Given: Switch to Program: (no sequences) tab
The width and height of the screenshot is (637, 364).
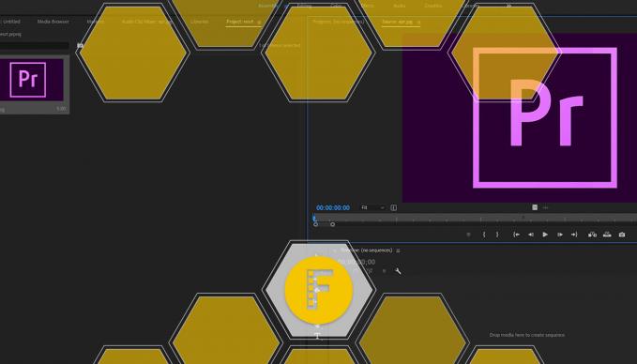Looking at the screenshot, I should [x=339, y=22].
